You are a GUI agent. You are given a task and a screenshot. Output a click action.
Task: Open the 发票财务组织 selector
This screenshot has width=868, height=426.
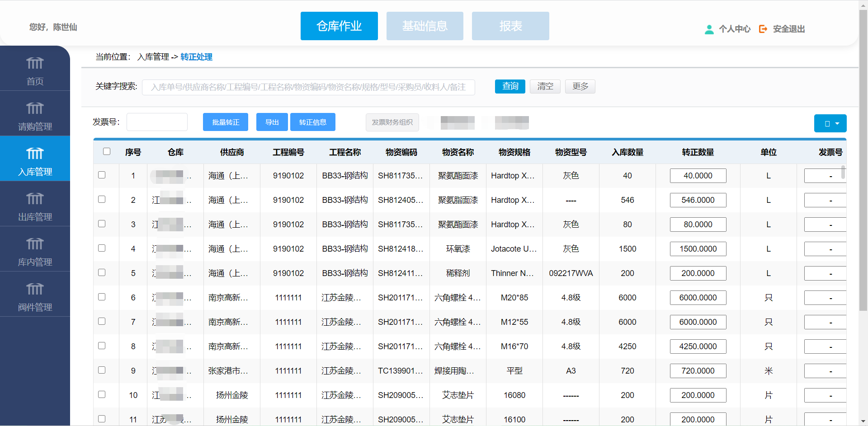(x=392, y=122)
